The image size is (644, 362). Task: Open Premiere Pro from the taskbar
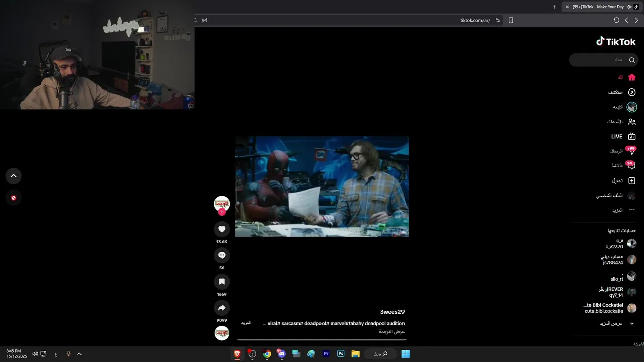(326, 354)
